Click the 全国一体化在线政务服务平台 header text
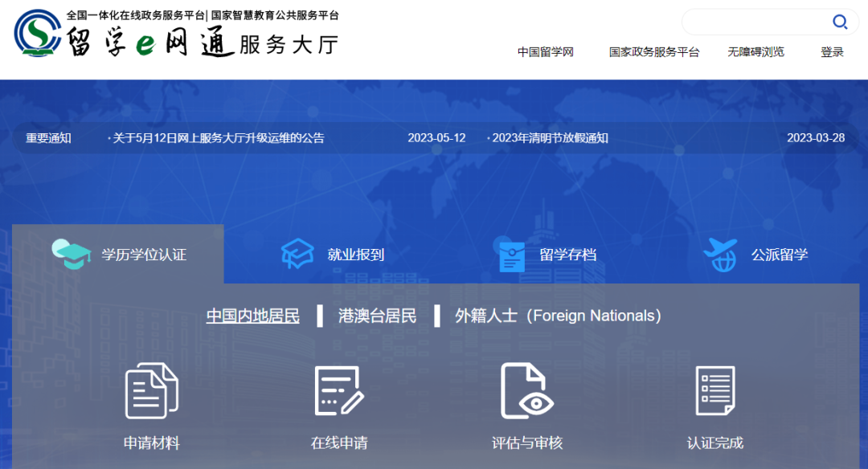The image size is (868, 469). 136,15
